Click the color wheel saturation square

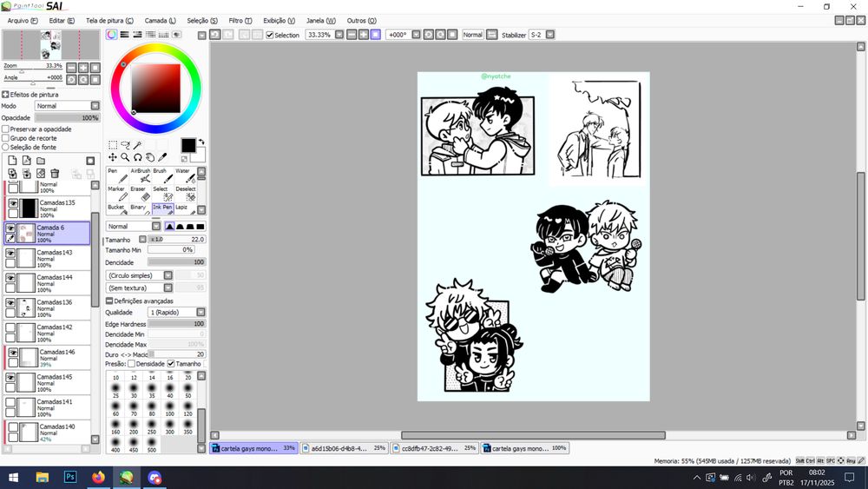click(155, 89)
